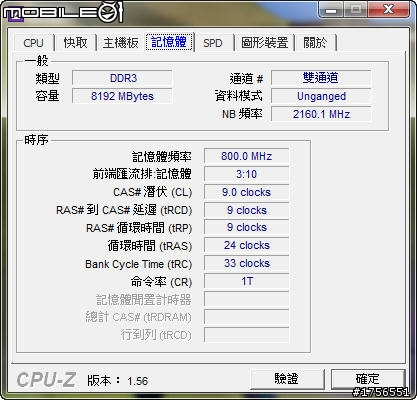The height and width of the screenshot is (400, 417).
Task: Click the MOBILE01 logo in title bar
Action: point(63,13)
